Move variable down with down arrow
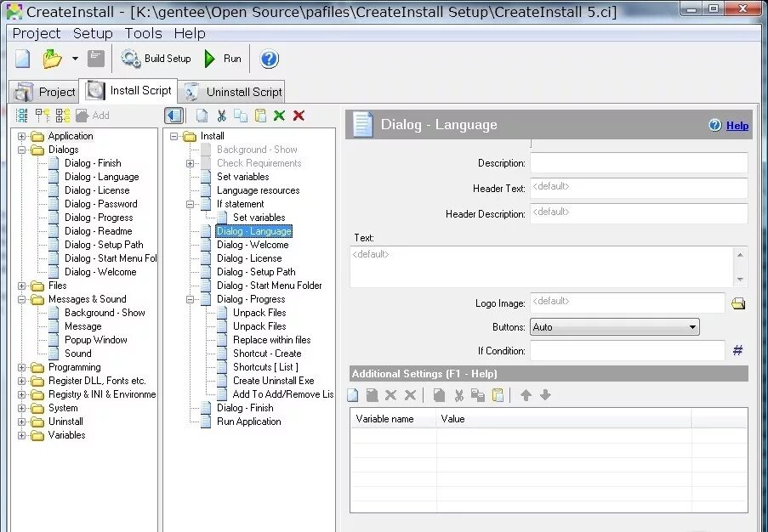Screen dimensions: 768x532 coord(545,395)
